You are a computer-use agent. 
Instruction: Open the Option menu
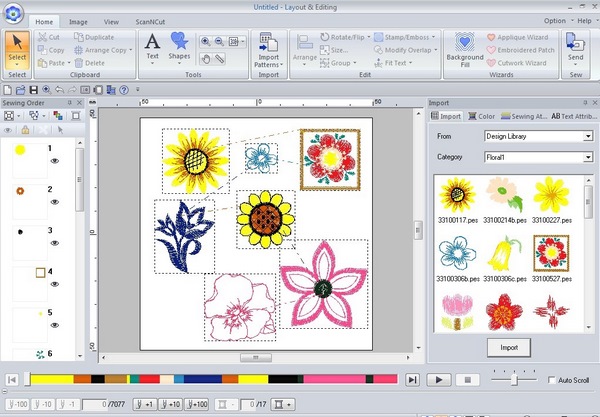(554, 21)
